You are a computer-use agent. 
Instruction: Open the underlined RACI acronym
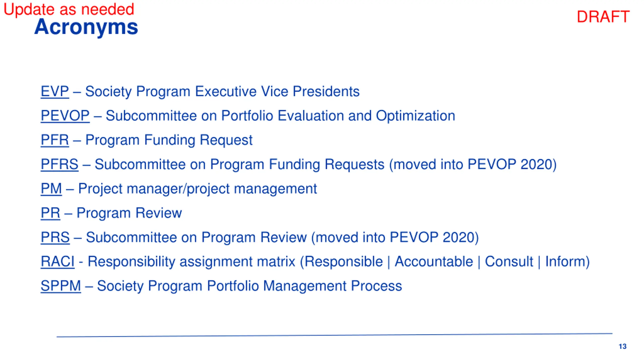click(x=57, y=261)
